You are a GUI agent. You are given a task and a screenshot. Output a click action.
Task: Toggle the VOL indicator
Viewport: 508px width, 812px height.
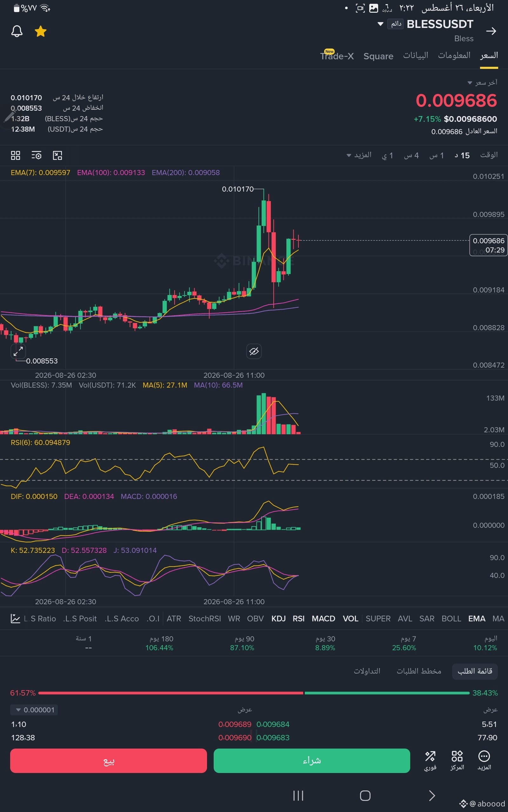[351, 619]
